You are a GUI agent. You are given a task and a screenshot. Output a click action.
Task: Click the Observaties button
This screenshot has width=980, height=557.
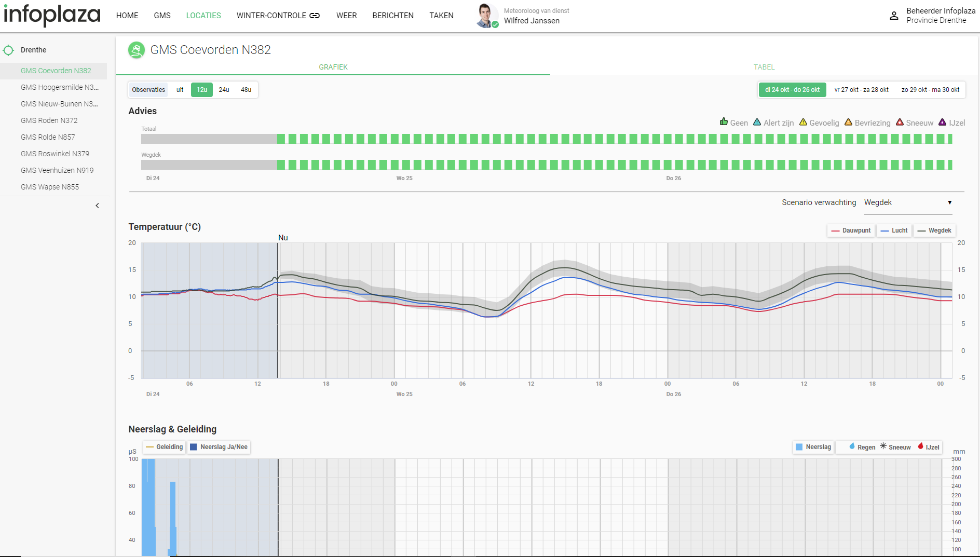pos(148,90)
